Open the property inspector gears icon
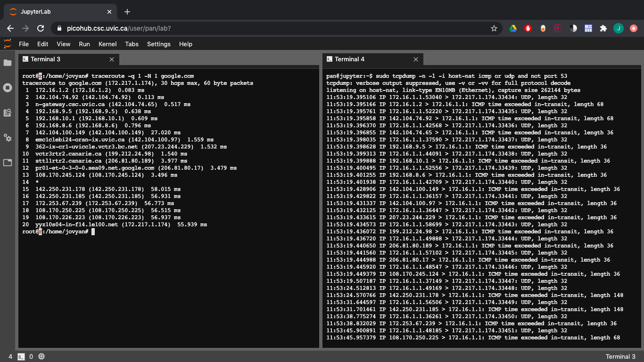644x362 pixels. (x=8, y=138)
